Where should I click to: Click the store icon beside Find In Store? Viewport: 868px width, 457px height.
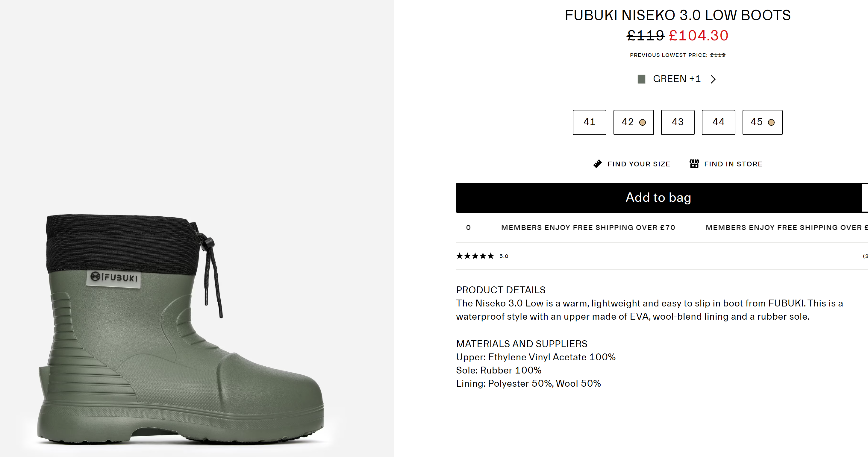tap(694, 164)
